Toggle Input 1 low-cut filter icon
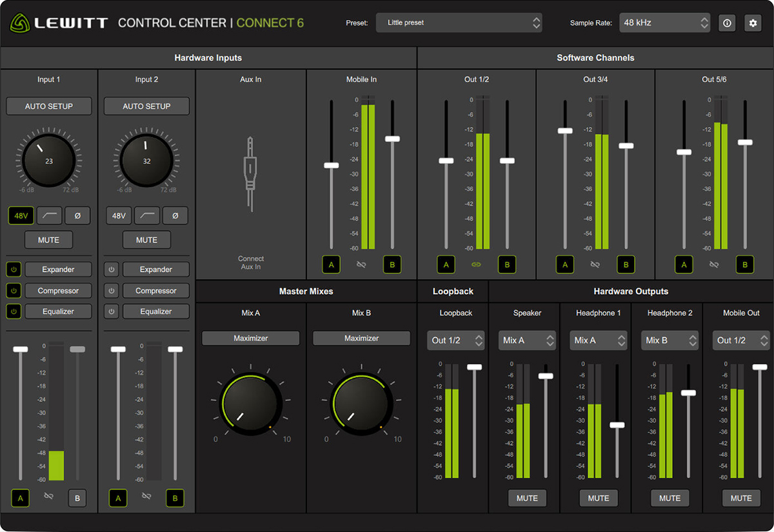 coord(49,215)
